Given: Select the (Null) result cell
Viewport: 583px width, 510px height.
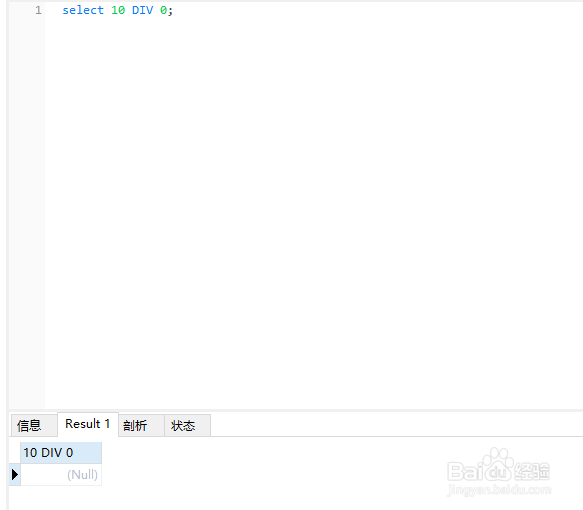Looking at the screenshot, I should 61,475.
